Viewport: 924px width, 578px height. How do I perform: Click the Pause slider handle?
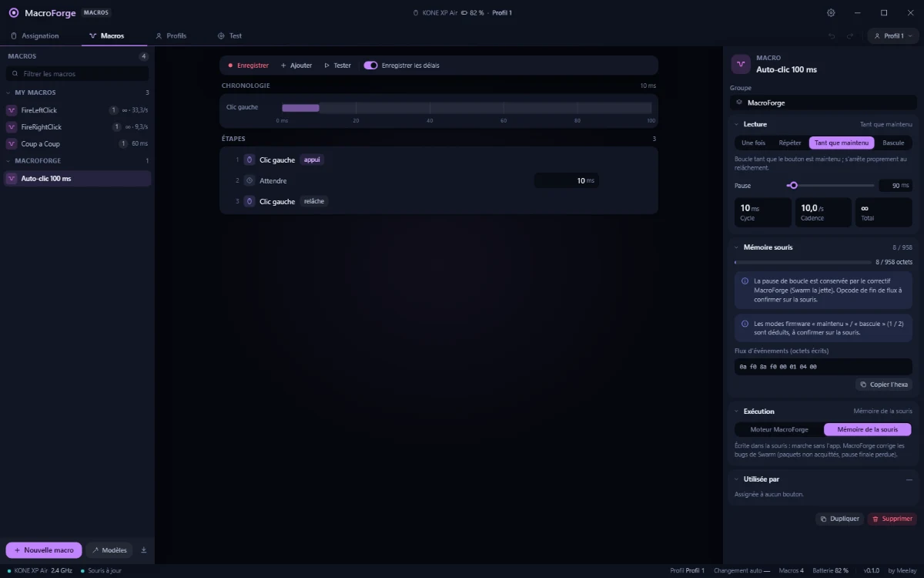pos(793,185)
